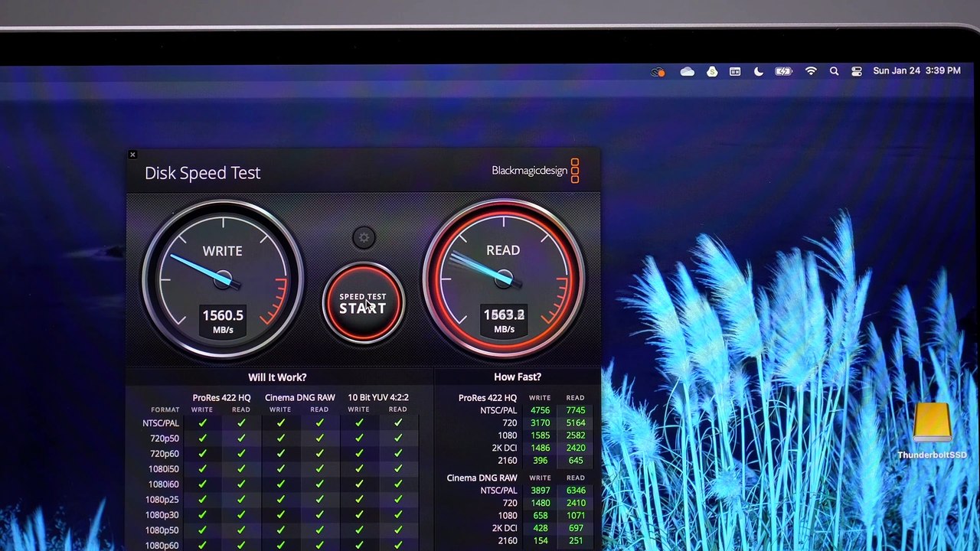Click the READ speed gauge
The height and width of the screenshot is (551, 980).
[x=504, y=279]
